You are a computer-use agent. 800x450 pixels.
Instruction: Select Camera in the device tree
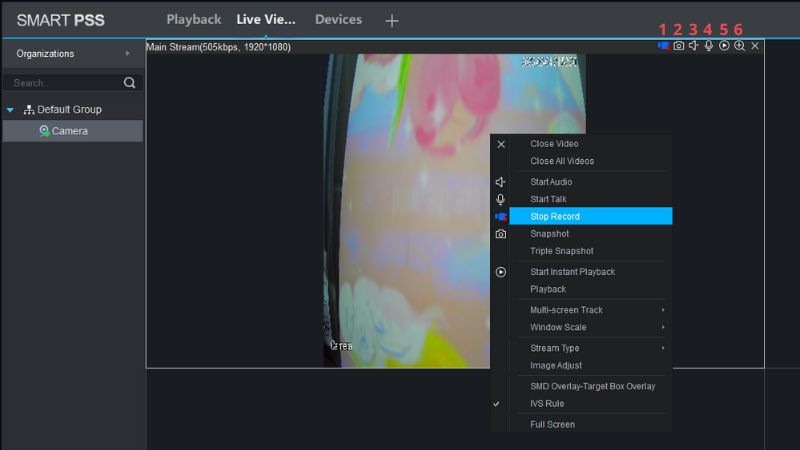click(69, 131)
